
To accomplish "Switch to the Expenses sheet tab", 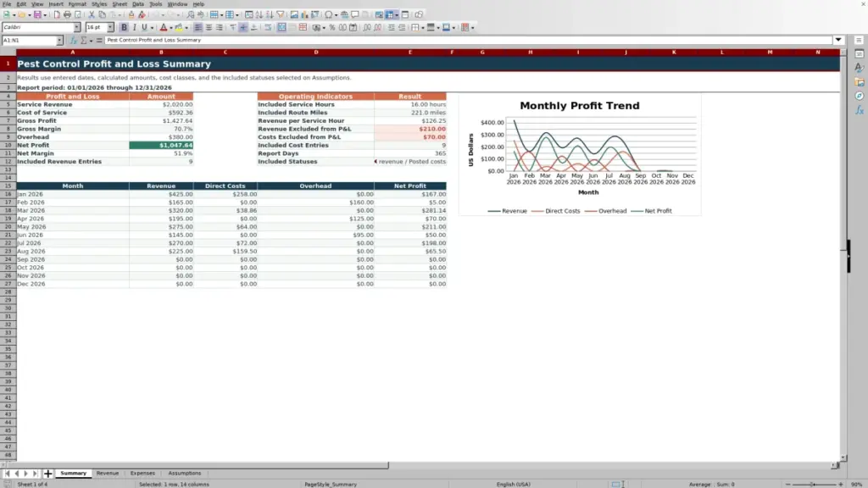I will pyautogui.click(x=142, y=474).
